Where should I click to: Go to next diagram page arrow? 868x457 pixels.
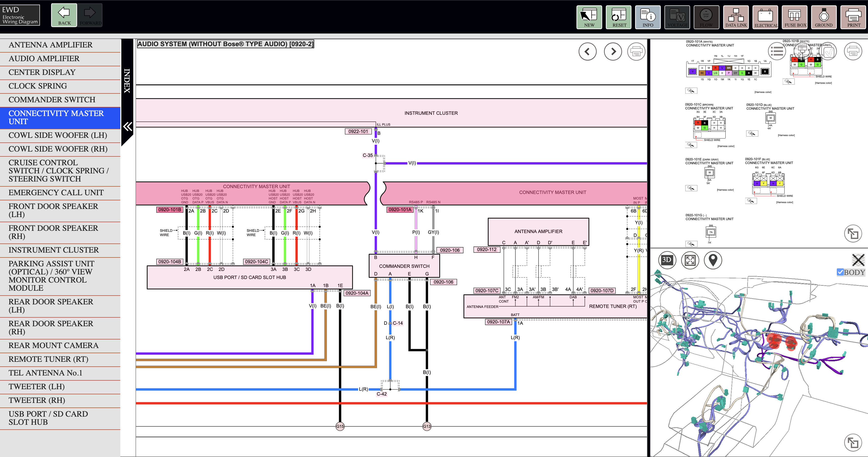pyautogui.click(x=613, y=52)
